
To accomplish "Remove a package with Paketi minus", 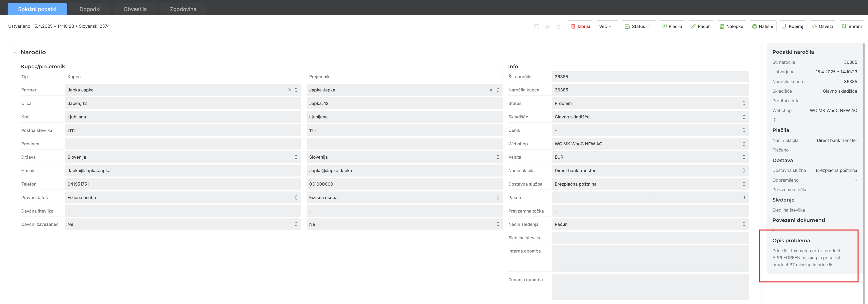I will coord(556,197).
